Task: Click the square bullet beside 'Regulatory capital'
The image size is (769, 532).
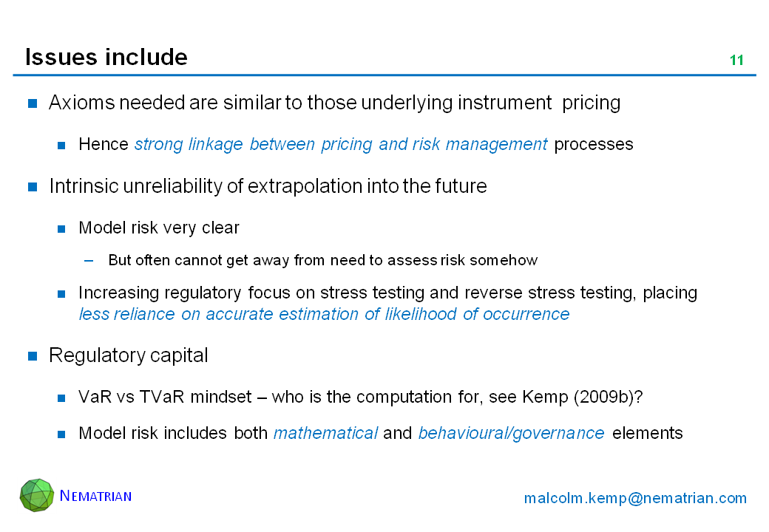Action: point(33,356)
